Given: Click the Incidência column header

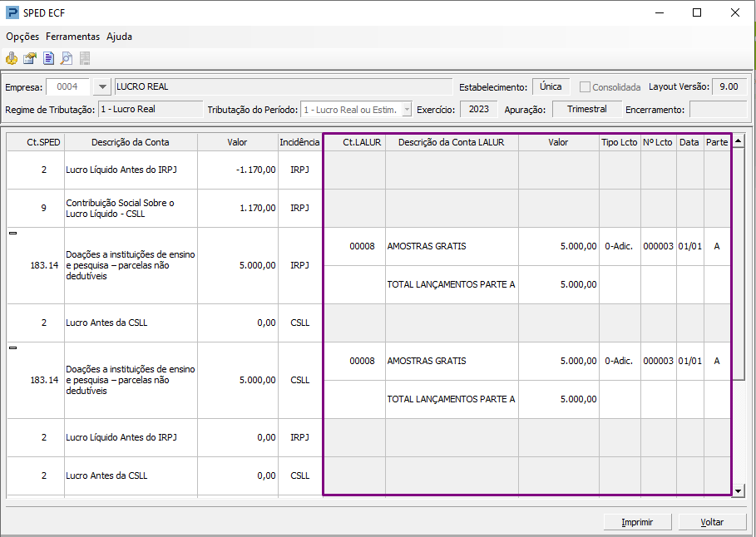Looking at the screenshot, I should (300, 142).
